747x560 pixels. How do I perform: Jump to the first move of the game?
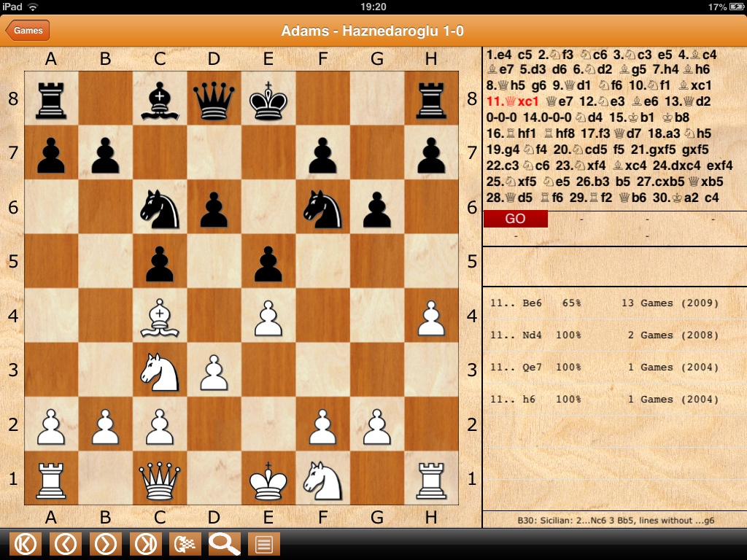pyautogui.click(x=26, y=544)
